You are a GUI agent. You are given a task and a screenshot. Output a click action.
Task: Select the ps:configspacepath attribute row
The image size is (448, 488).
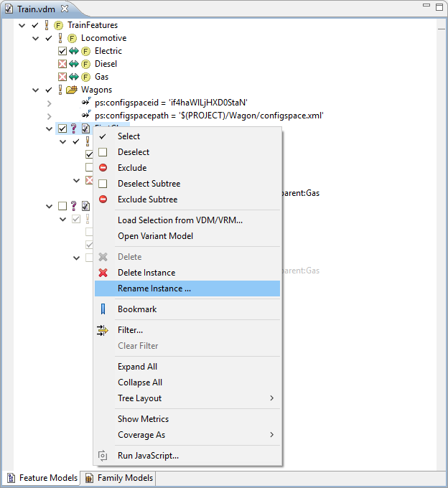208,116
